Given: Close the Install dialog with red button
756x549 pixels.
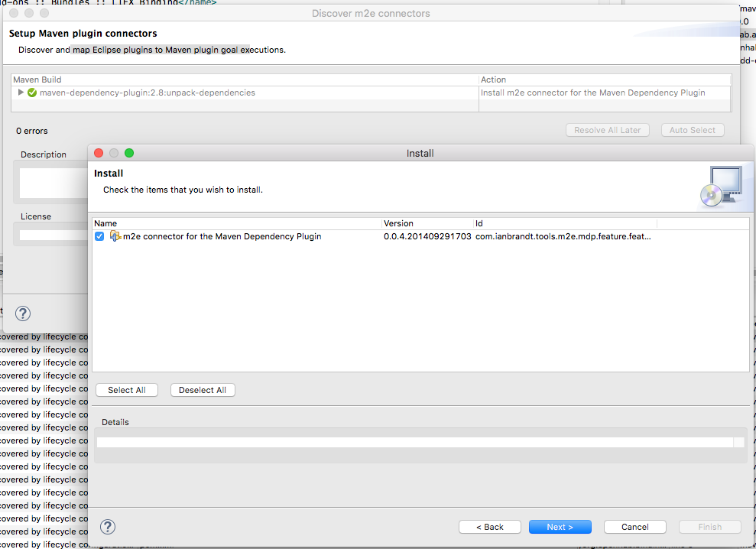Looking at the screenshot, I should 99,153.
